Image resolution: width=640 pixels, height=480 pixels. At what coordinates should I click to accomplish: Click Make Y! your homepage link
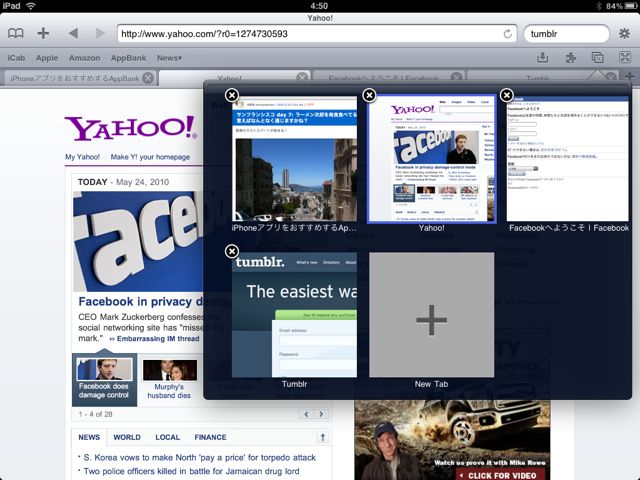point(150,157)
